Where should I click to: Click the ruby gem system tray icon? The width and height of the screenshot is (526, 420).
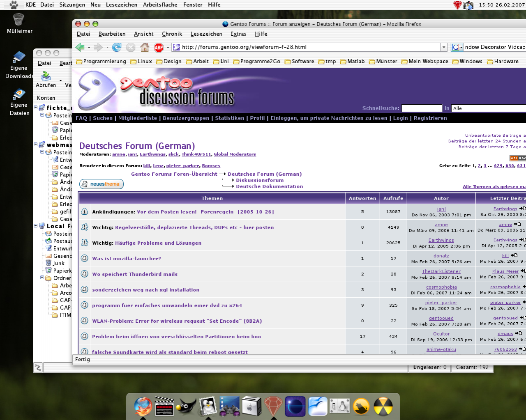[457, 5]
